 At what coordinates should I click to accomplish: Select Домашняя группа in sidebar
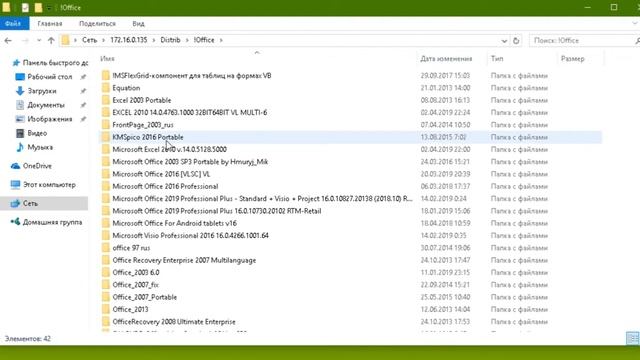point(52,222)
